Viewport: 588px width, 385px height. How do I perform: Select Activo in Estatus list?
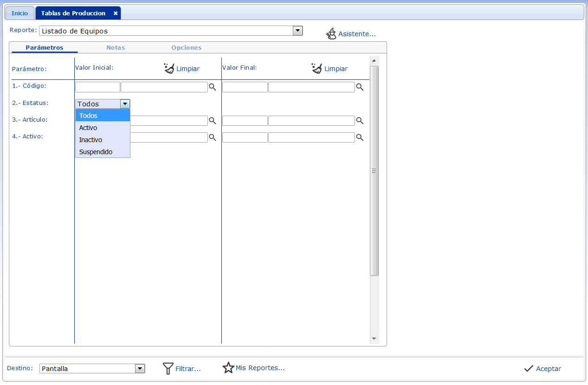(103, 128)
